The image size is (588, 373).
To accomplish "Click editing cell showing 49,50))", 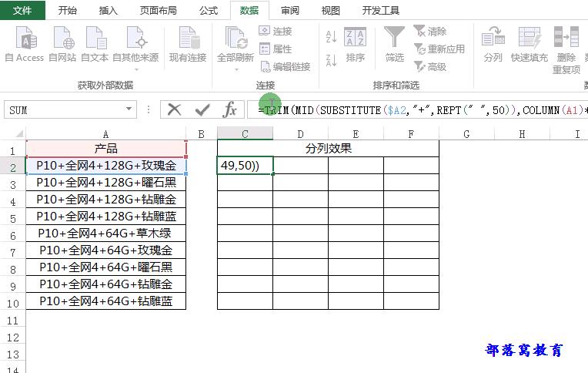I will [x=245, y=166].
